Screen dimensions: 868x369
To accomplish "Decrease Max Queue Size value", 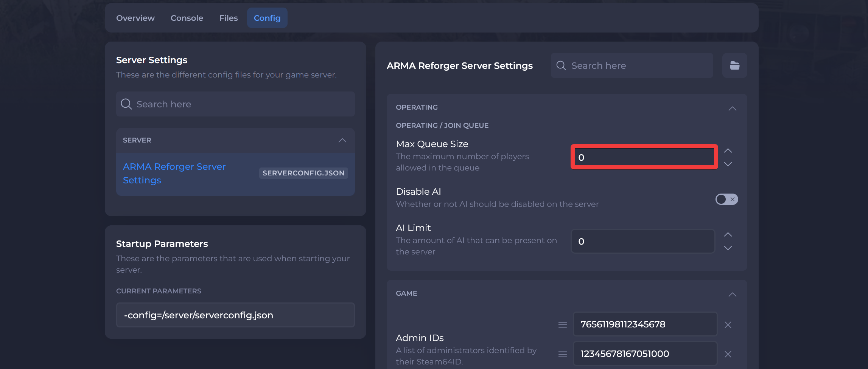I will (x=728, y=164).
